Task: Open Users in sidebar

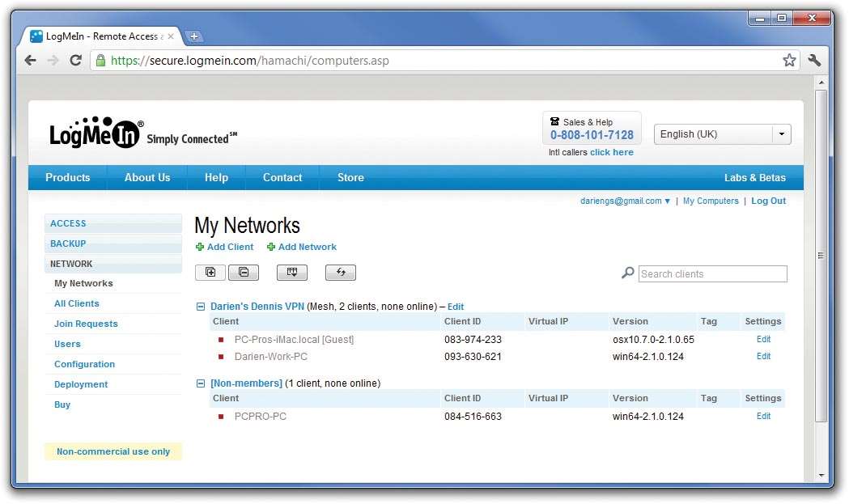Action: 67,344
